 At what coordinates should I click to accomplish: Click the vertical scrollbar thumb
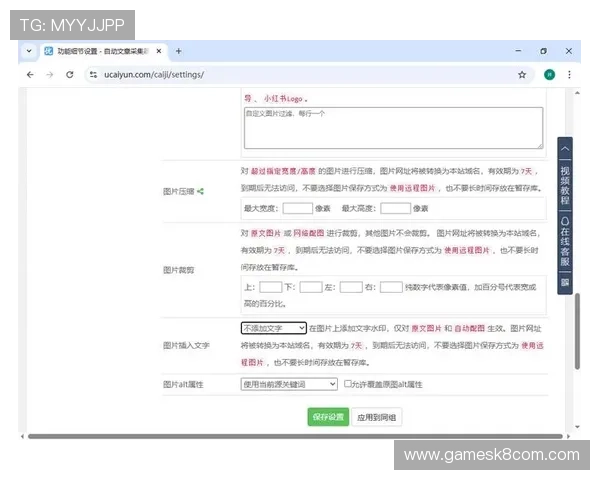[577, 331]
